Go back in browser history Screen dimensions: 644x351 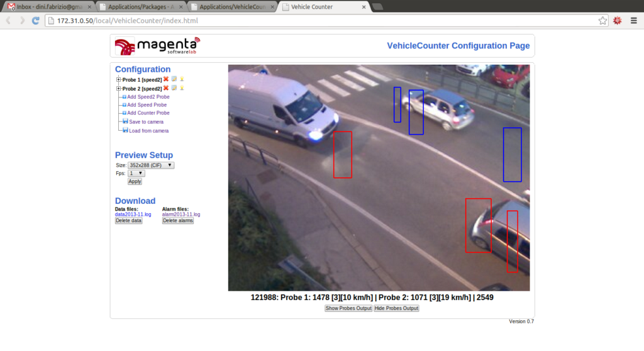coord(8,21)
